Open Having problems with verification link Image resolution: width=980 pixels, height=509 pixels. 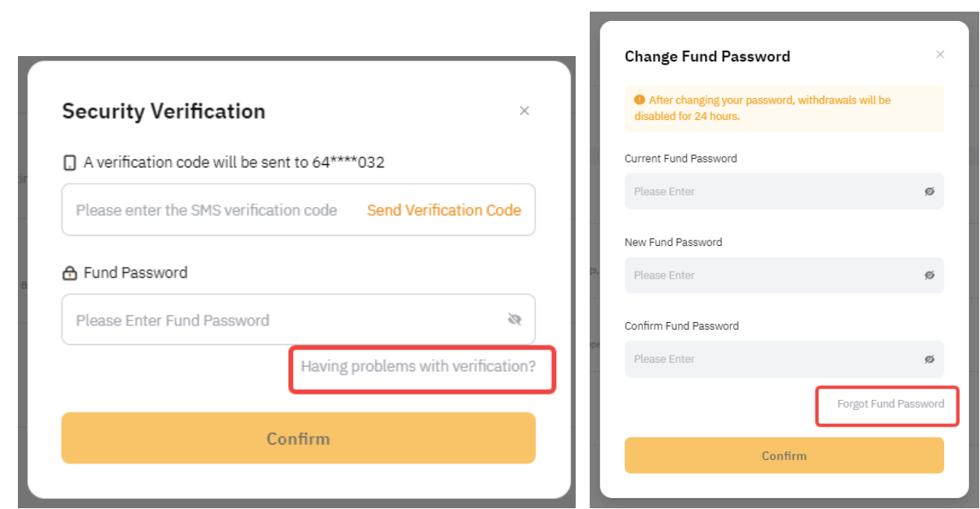coord(418,366)
